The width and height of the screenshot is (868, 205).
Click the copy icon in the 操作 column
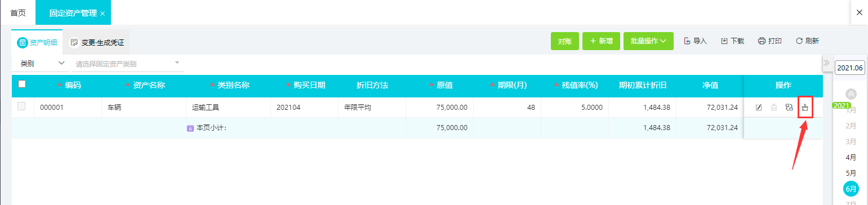tap(789, 108)
